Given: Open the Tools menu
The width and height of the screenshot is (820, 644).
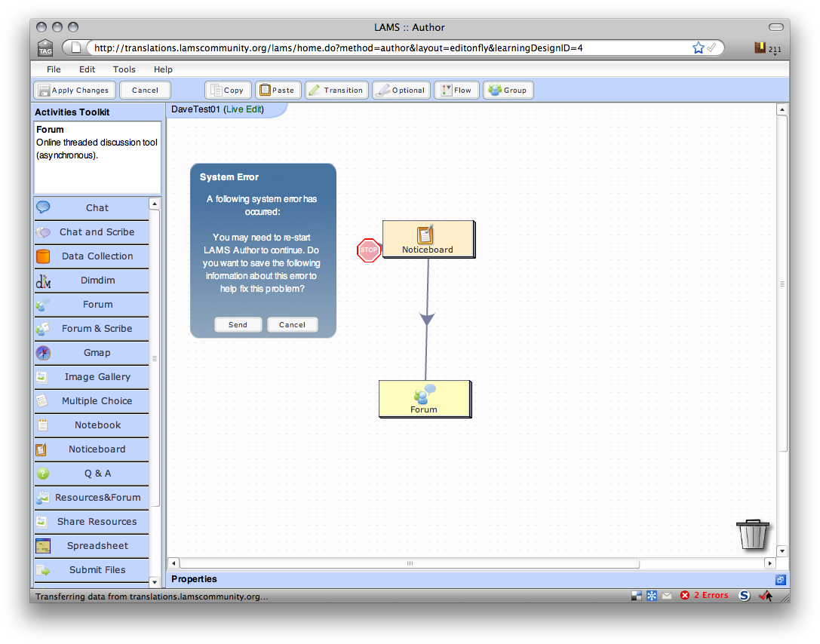Looking at the screenshot, I should click(124, 69).
